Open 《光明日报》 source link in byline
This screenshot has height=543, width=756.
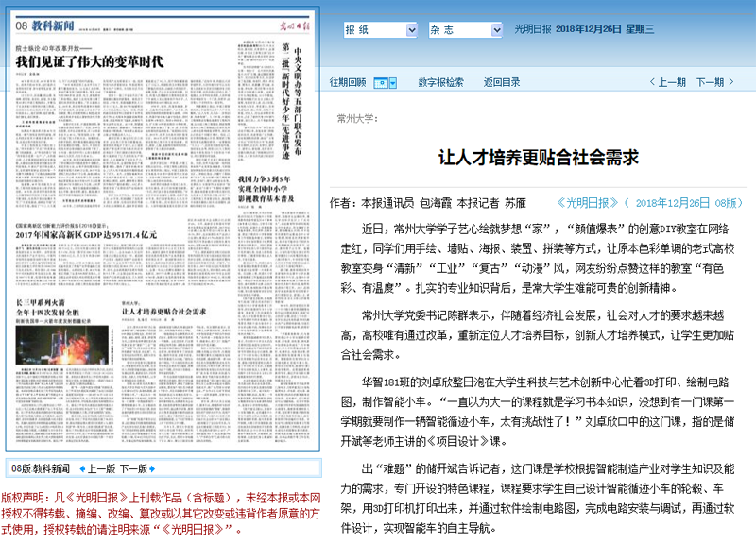point(587,203)
